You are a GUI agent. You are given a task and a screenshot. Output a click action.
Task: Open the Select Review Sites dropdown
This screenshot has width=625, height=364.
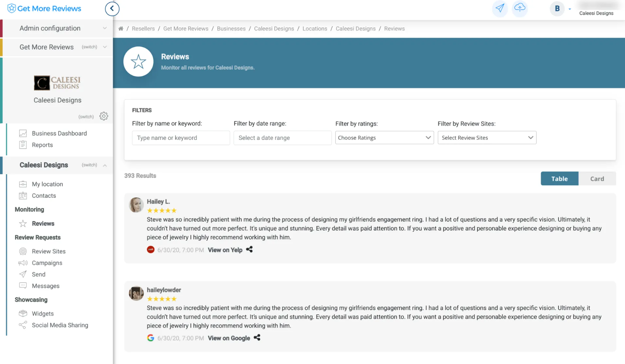click(x=487, y=138)
